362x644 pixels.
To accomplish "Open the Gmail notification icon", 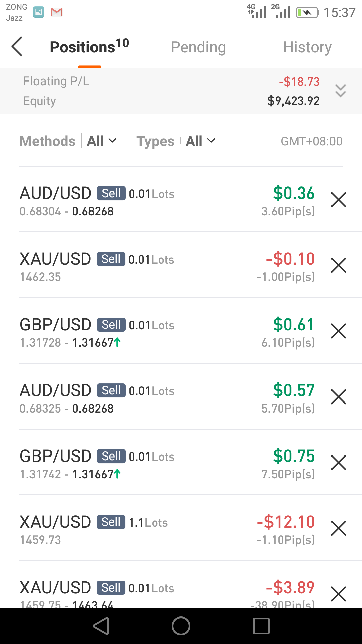I will (x=57, y=12).
